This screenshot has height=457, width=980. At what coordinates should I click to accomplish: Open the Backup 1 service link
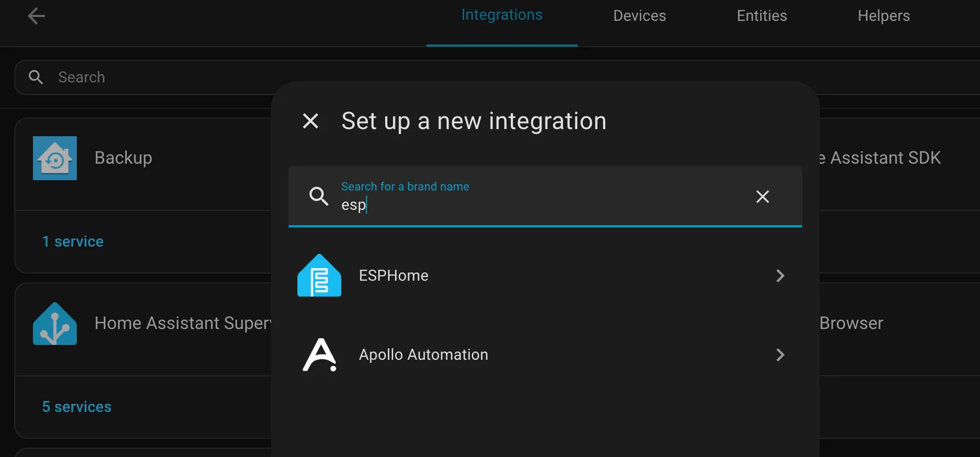[x=73, y=242]
